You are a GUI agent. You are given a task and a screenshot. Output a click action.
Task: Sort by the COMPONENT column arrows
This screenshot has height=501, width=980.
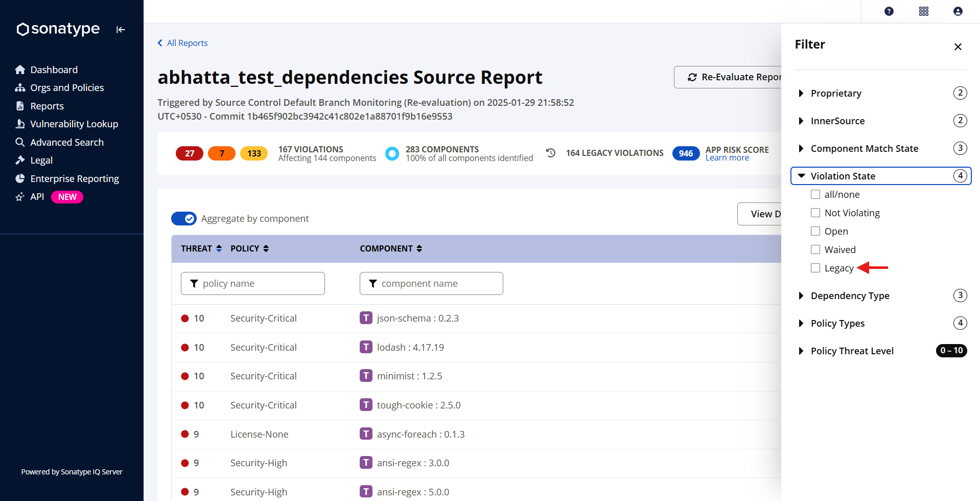419,248
